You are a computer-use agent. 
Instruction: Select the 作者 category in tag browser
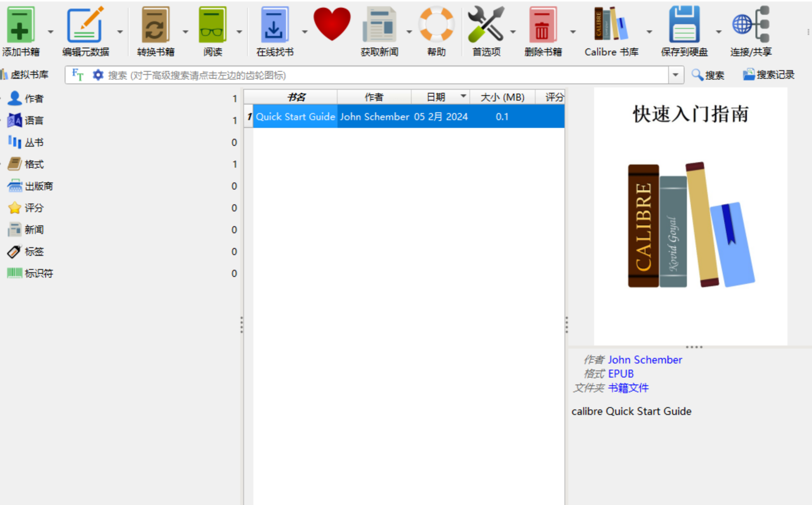pyautogui.click(x=34, y=99)
